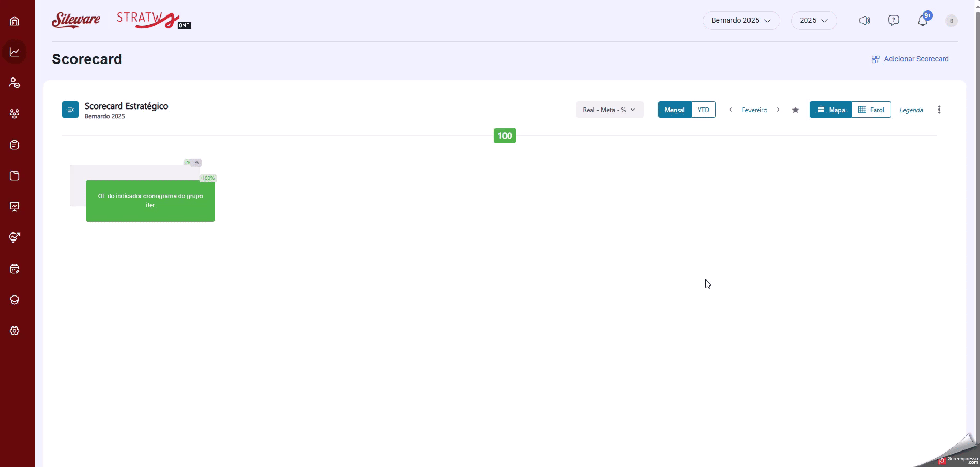Open the three-dot scorecard options menu
The width and height of the screenshot is (980, 467).
939,110
